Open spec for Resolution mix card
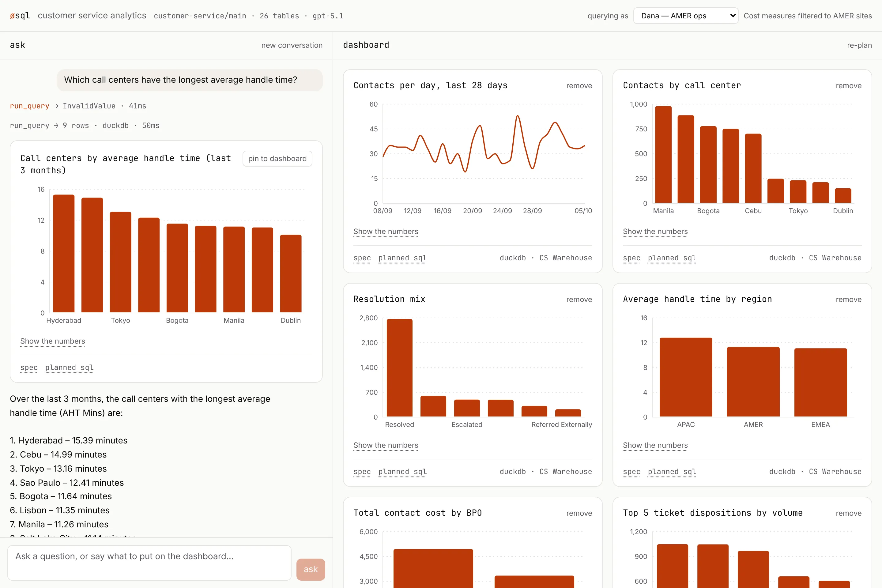 (x=362, y=472)
